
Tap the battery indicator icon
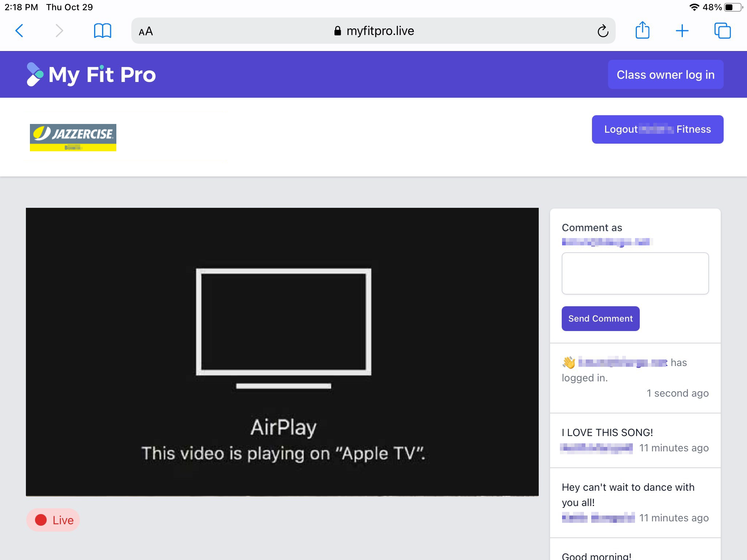click(x=733, y=7)
